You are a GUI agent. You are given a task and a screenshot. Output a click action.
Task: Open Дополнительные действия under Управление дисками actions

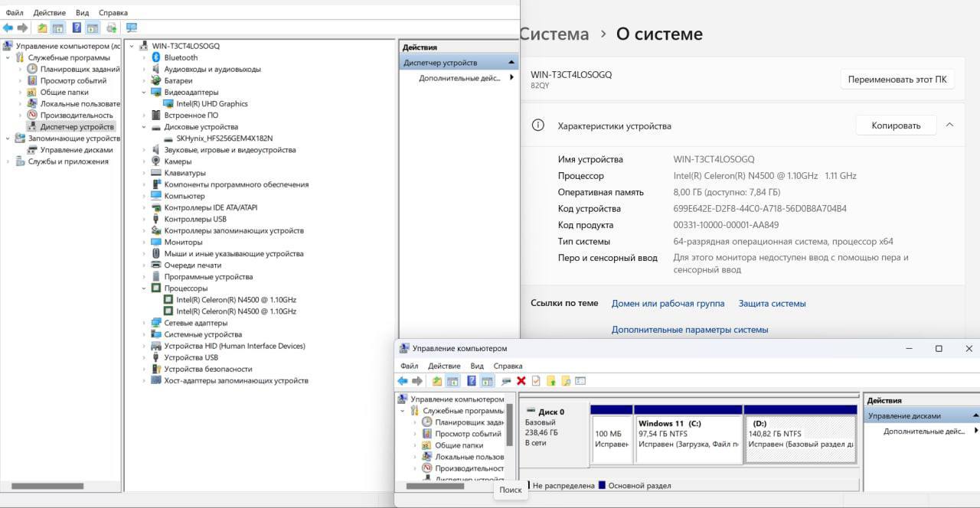[x=923, y=431]
